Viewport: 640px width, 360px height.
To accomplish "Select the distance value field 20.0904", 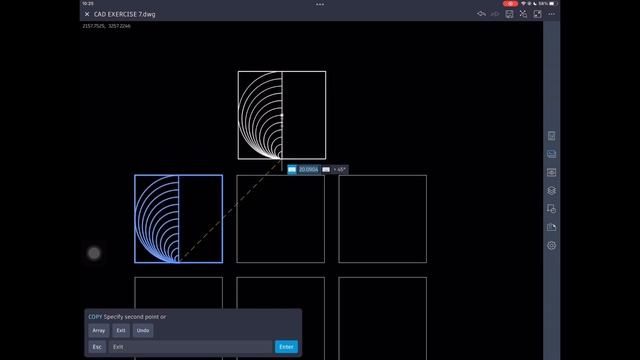I will (308, 169).
